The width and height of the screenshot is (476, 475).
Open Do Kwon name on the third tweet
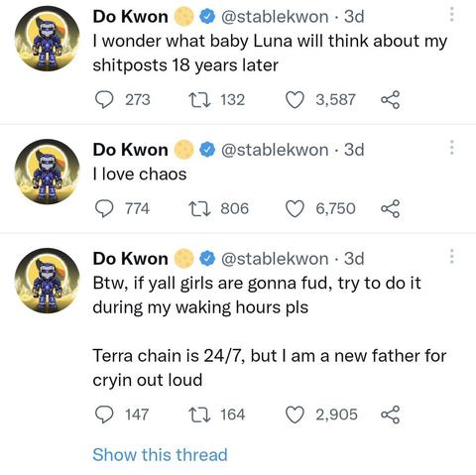pyautogui.click(x=130, y=258)
